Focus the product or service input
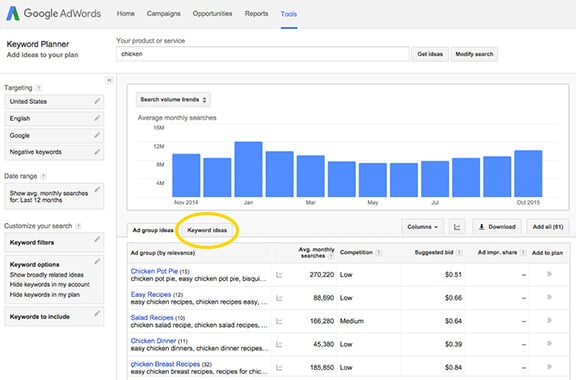This screenshot has width=576, height=380. (x=263, y=54)
